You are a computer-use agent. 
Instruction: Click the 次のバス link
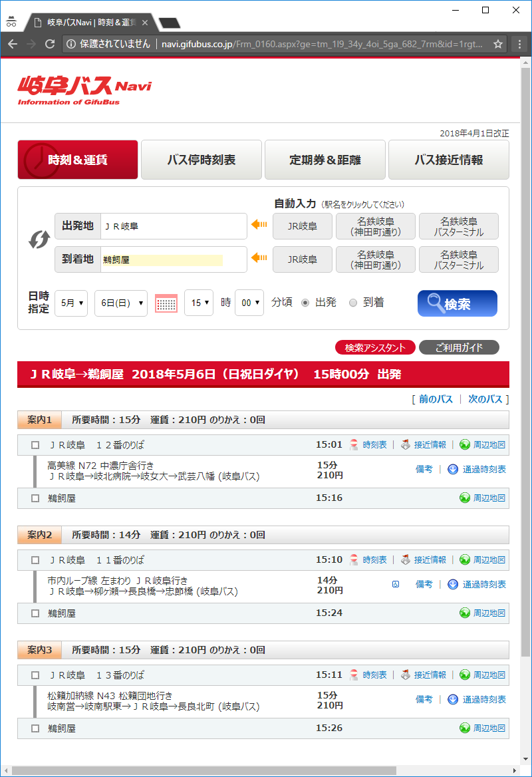click(487, 399)
